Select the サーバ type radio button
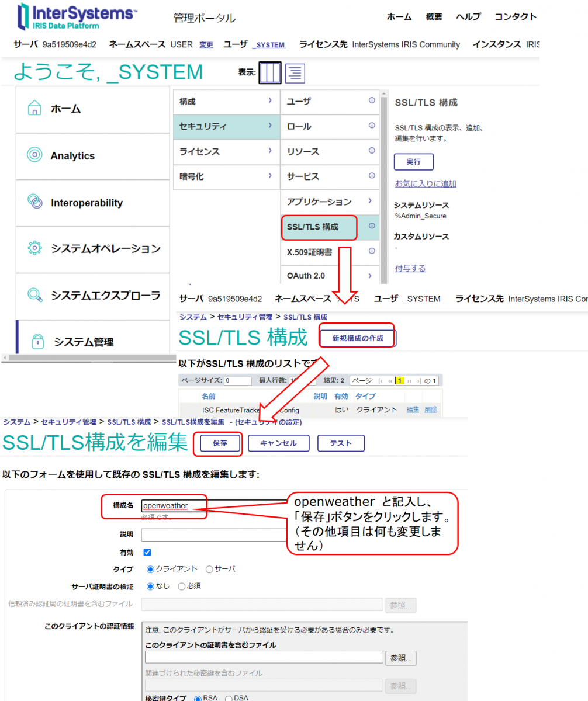The image size is (588, 701). pos(209,569)
